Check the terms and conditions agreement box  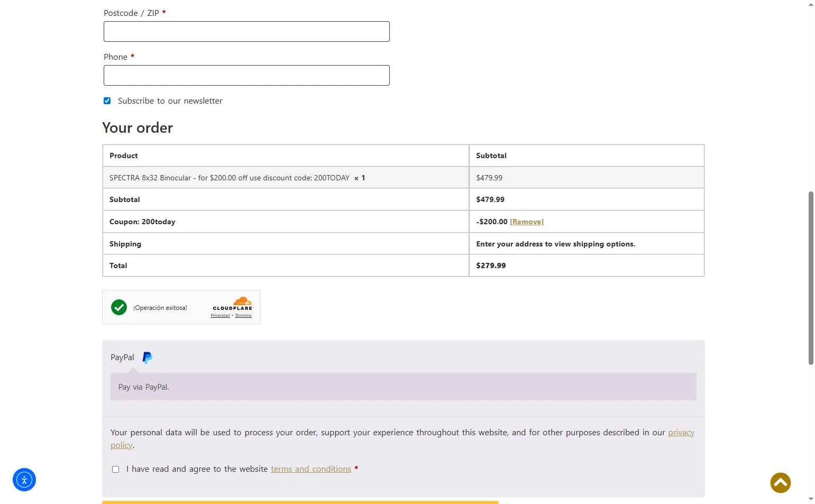pos(116,469)
